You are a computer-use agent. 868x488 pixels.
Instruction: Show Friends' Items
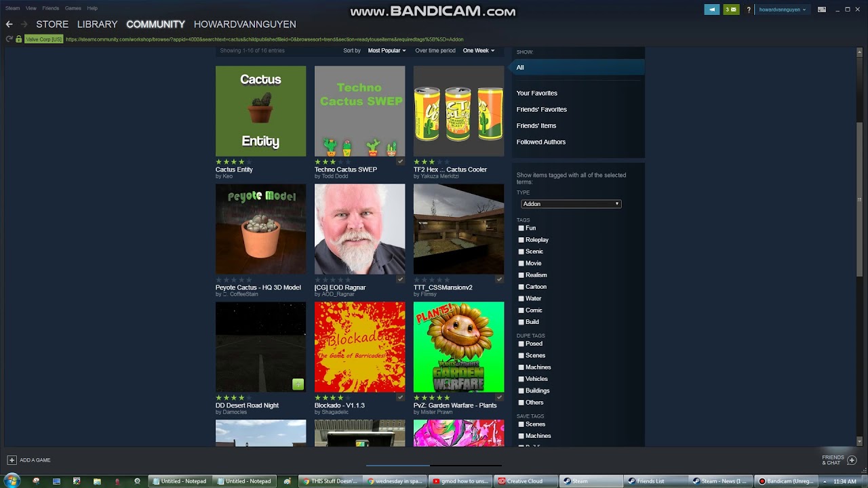(536, 125)
